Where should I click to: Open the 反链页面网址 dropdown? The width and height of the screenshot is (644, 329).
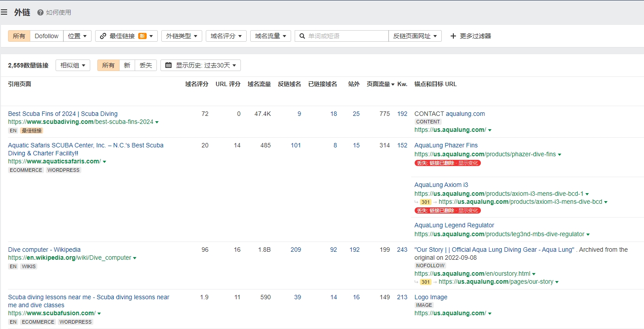pyautogui.click(x=415, y=36)
